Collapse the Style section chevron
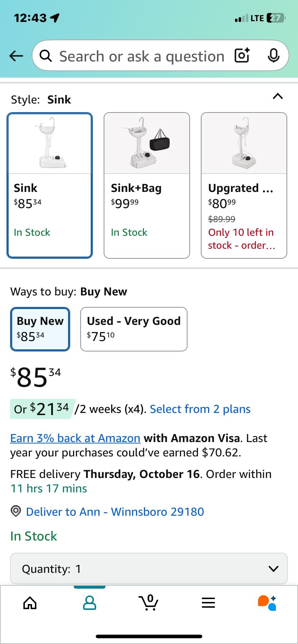The height and width of the screenshot is (644, 298). coord(278,96)
